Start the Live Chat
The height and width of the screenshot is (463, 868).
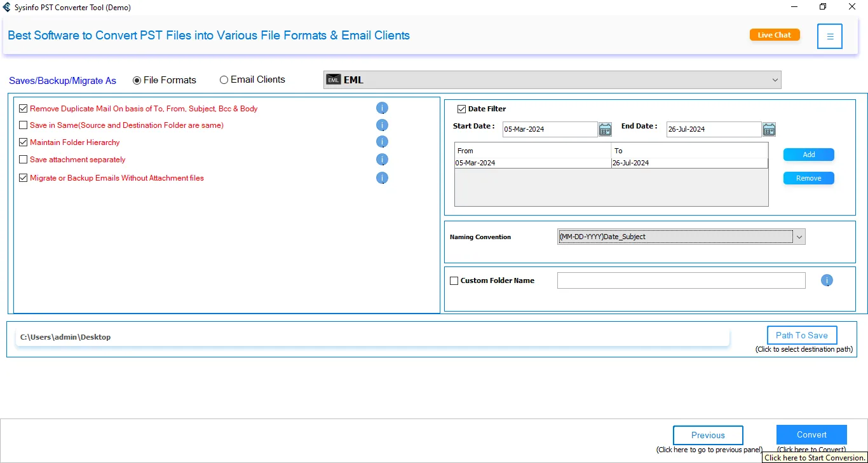[774, 35]
